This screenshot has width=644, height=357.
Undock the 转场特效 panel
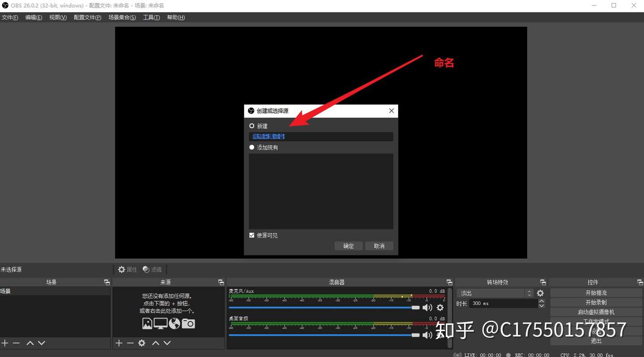(x=543, y=282)
